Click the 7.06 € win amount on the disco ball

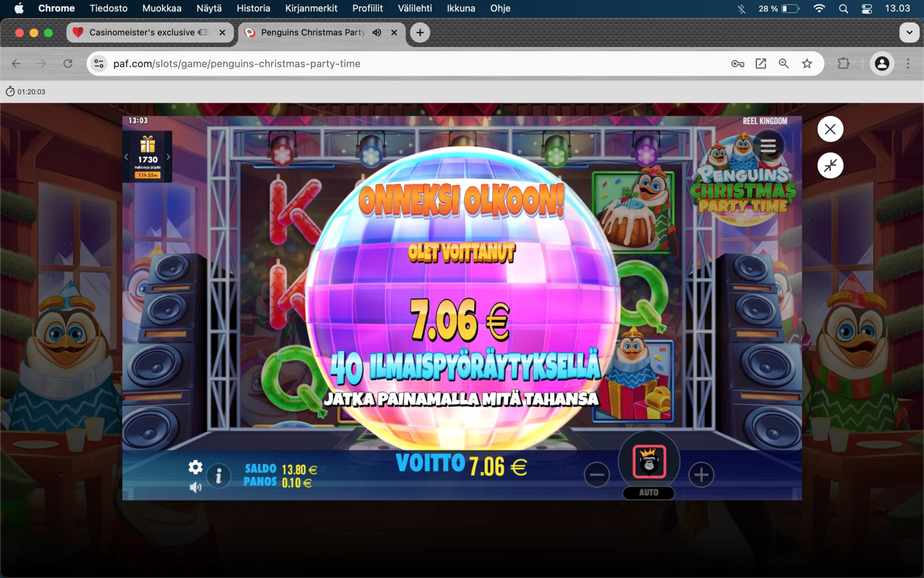tap(460, 320)
